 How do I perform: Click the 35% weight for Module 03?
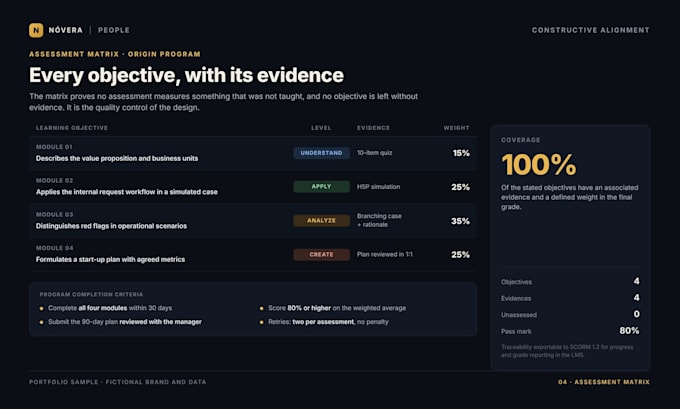tap(460, 221)
